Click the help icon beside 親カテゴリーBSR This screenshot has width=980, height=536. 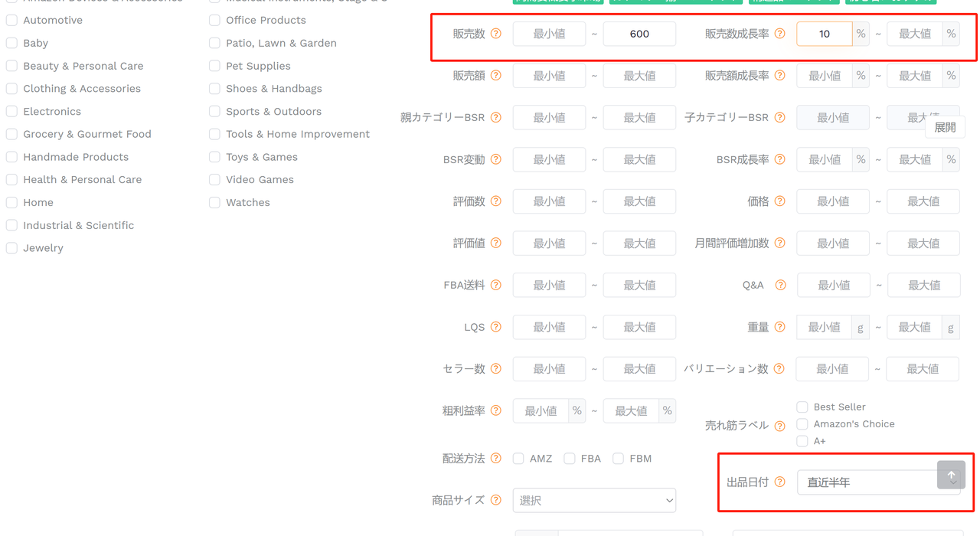(496, 118)
